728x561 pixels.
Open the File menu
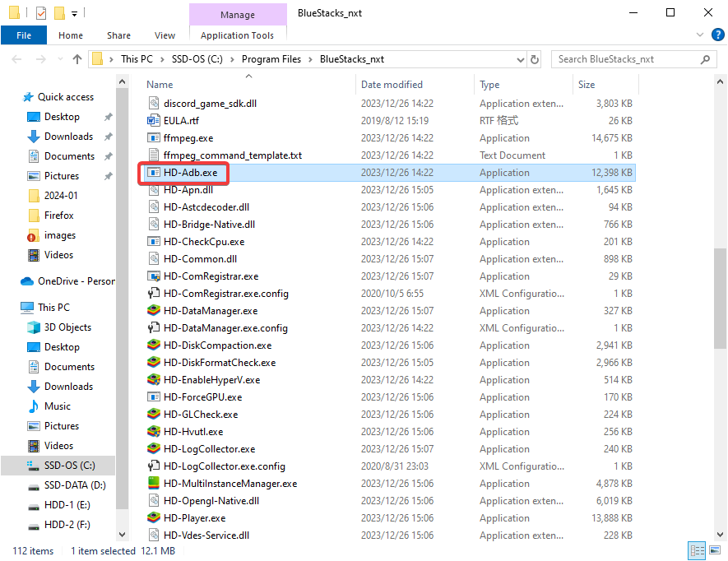(x=24, y=35)
